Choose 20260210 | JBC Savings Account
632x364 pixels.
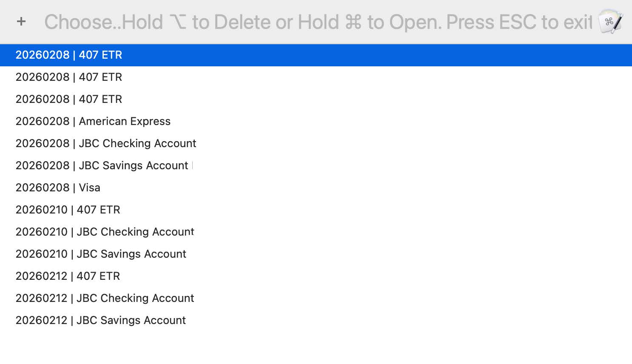(101, 254)
